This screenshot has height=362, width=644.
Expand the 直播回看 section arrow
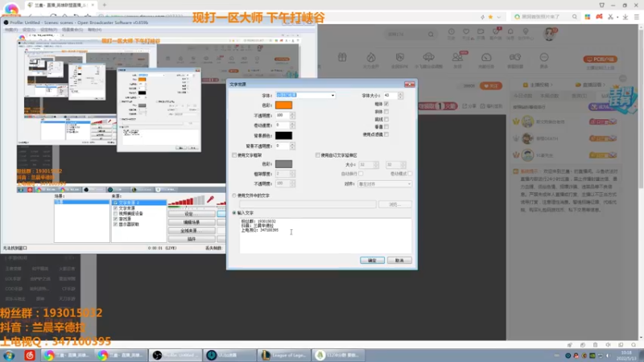click(605, 84)
